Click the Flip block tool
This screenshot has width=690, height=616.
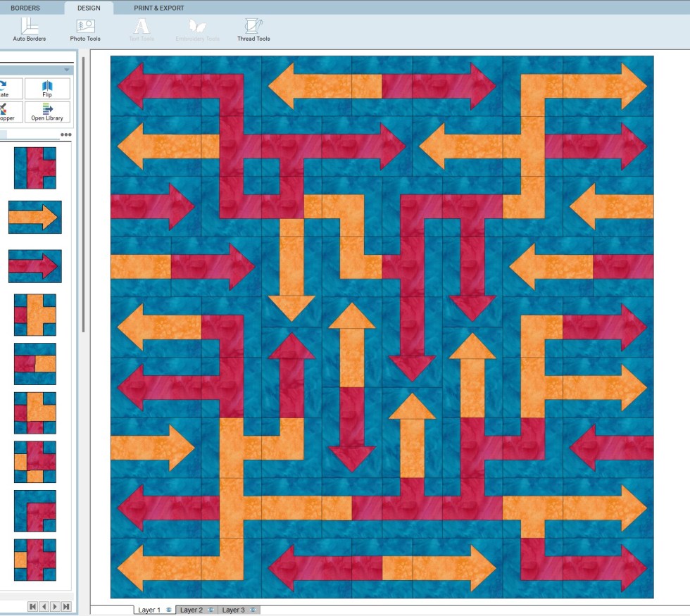pos(47,89)
